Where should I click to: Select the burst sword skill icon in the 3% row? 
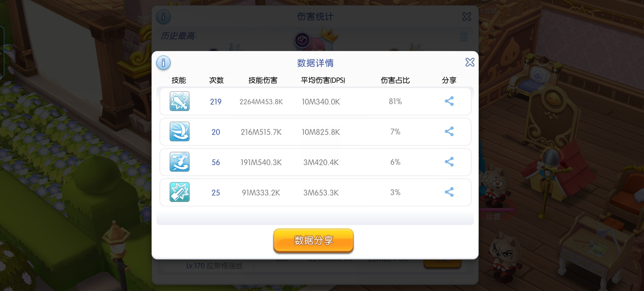coord(180,192)
